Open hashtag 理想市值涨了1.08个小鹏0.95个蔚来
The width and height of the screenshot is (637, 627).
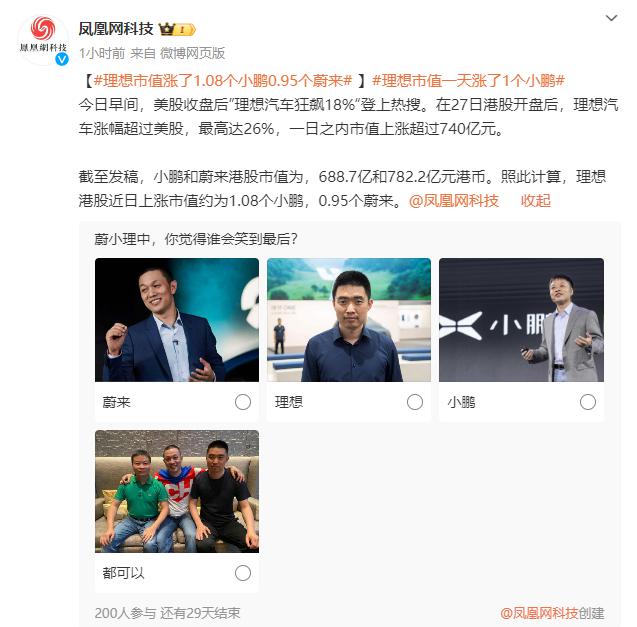pyautogui.click(x=223, y=80)
